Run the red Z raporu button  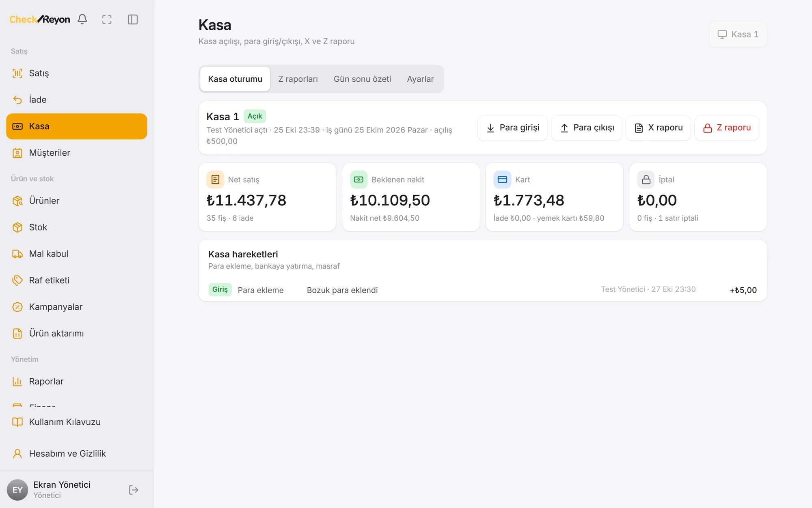pos(727,128)
